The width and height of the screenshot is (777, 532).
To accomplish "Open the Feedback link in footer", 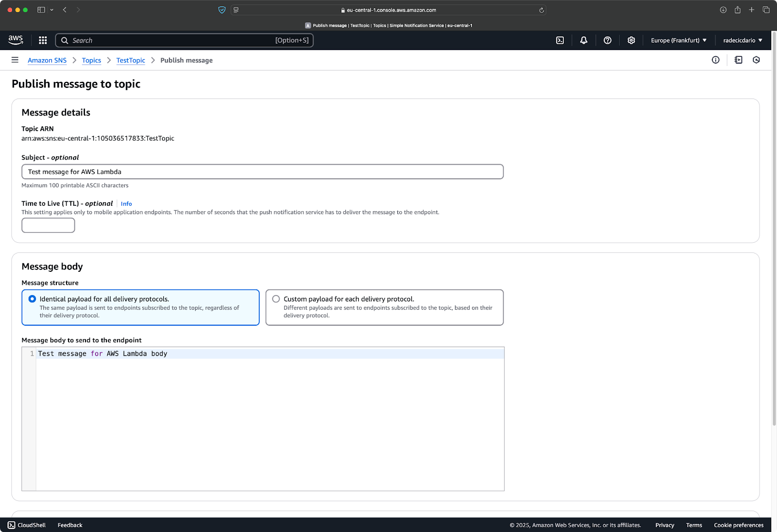I will point(70,525).
